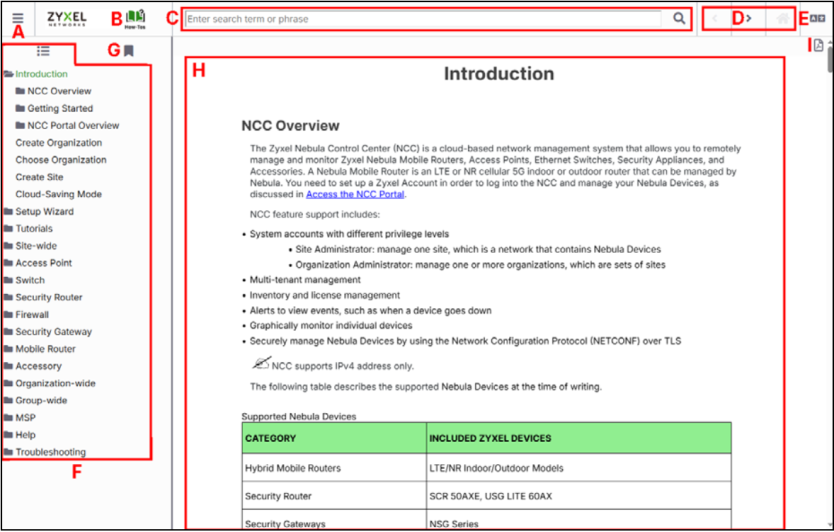Click Security Router table cell
The height and width of the screenshot is (532, 834).
coord(334,496)
